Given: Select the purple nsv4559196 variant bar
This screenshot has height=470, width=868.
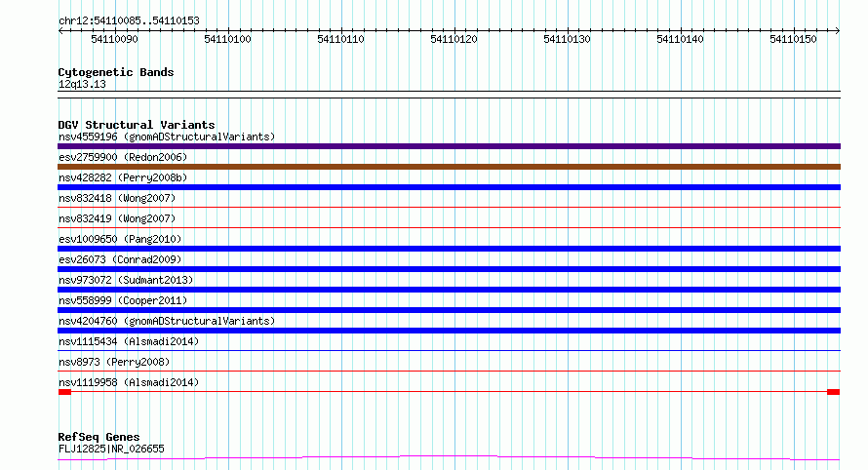Looking at the screenshot, I should tap(449, 146).
